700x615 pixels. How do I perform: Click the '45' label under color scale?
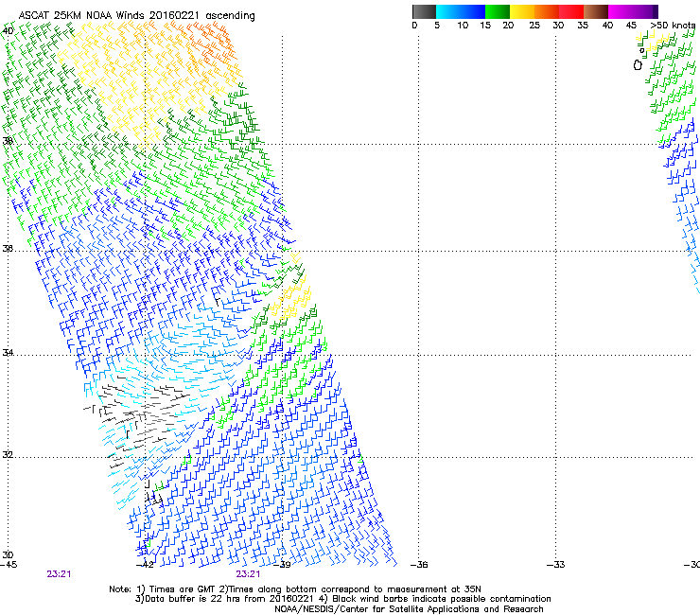(x=631, y=25)
